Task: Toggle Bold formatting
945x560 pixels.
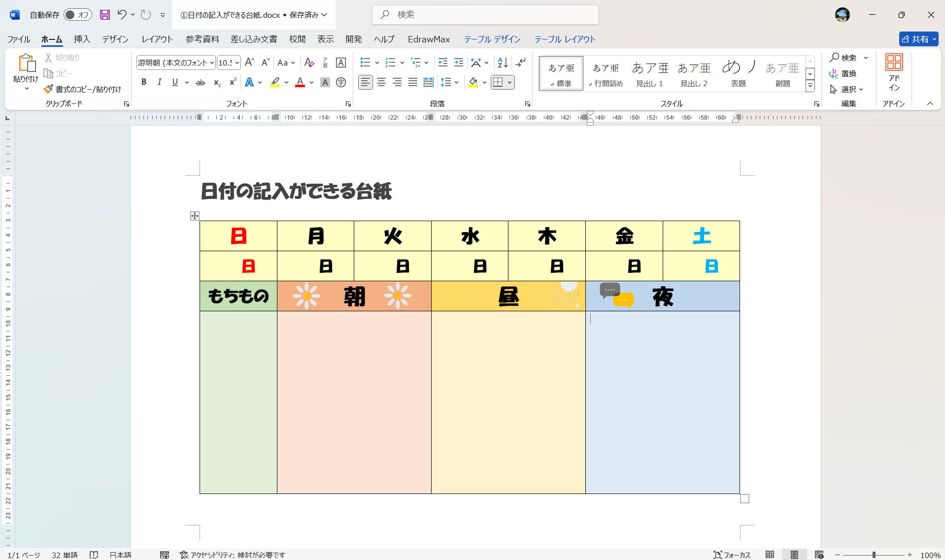Action: point(144,82)
